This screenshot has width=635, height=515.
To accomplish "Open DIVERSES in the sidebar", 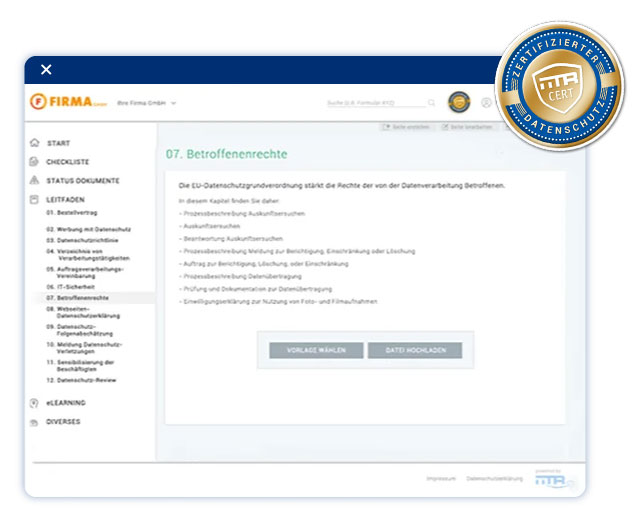I will point(63,421).
